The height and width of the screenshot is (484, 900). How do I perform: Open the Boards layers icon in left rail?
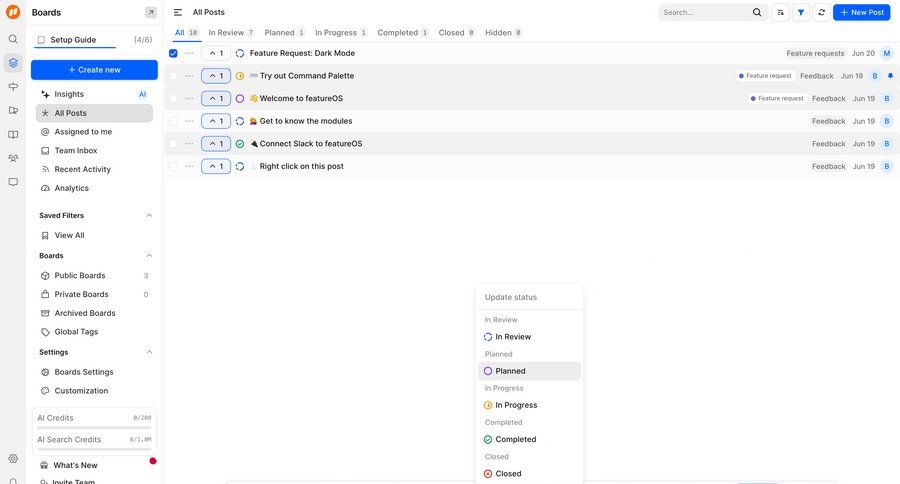click(x=13, y=63)
